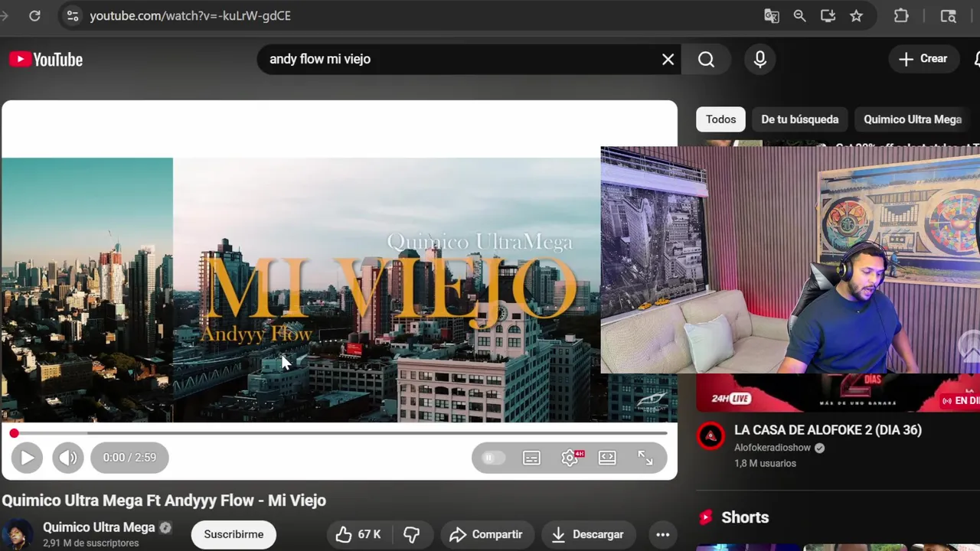Open 'LA CASA DE ALOFOKE 2 (DIA 36)' video title
980x551 pixels.
point(828,430)
